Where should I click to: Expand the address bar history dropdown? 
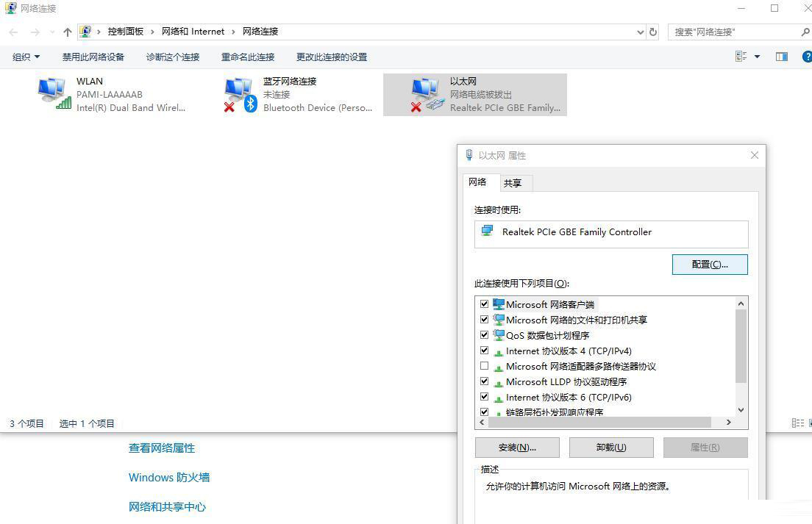tap(639, 32)
